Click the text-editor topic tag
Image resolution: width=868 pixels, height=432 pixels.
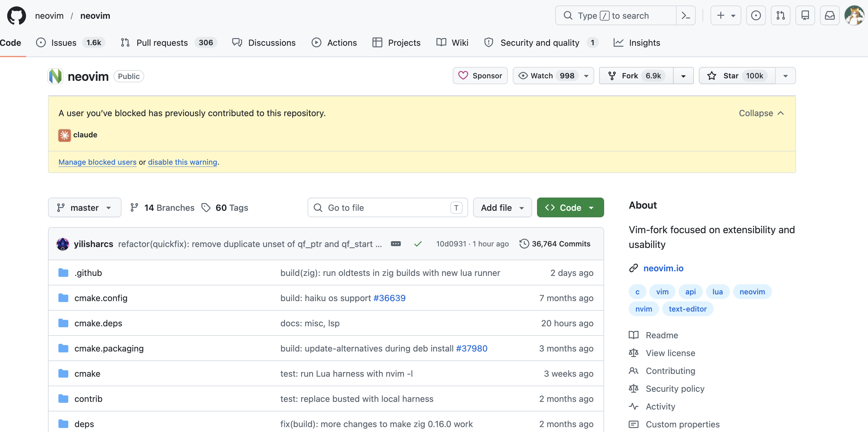coord(687,309)
